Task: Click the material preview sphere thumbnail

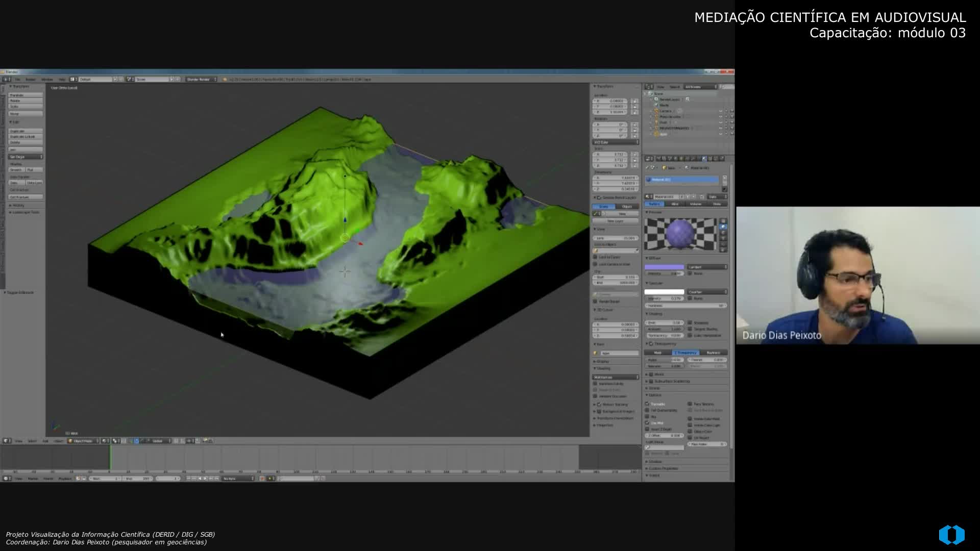Action: [681, 234]
